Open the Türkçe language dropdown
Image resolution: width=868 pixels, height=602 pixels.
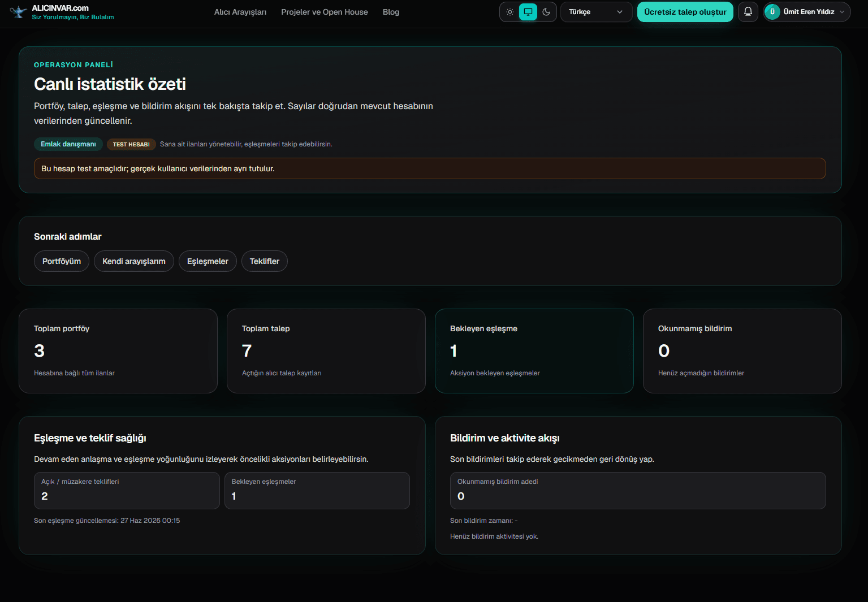point(596,12)
